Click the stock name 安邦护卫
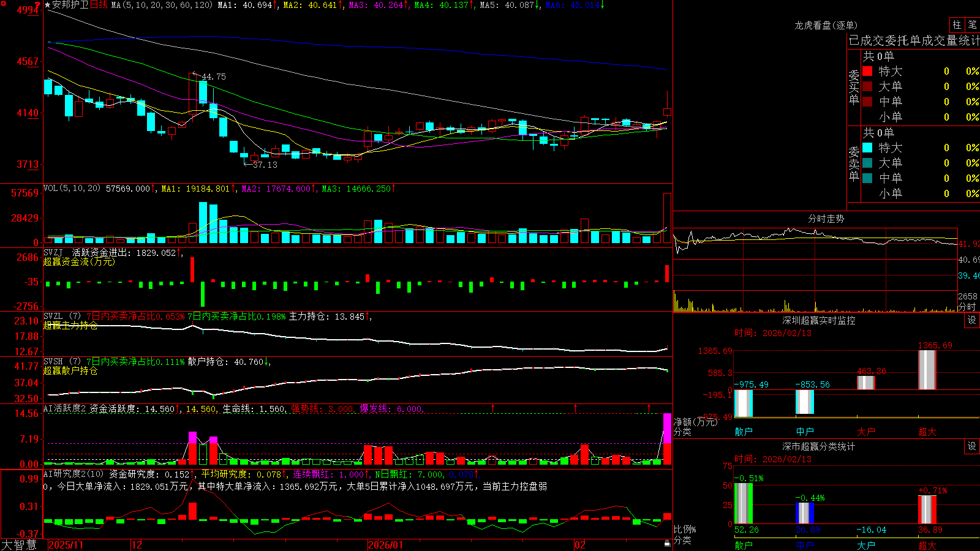Image resolution: width=980 pixels, height=551 pixels. [x=70, y=5]
